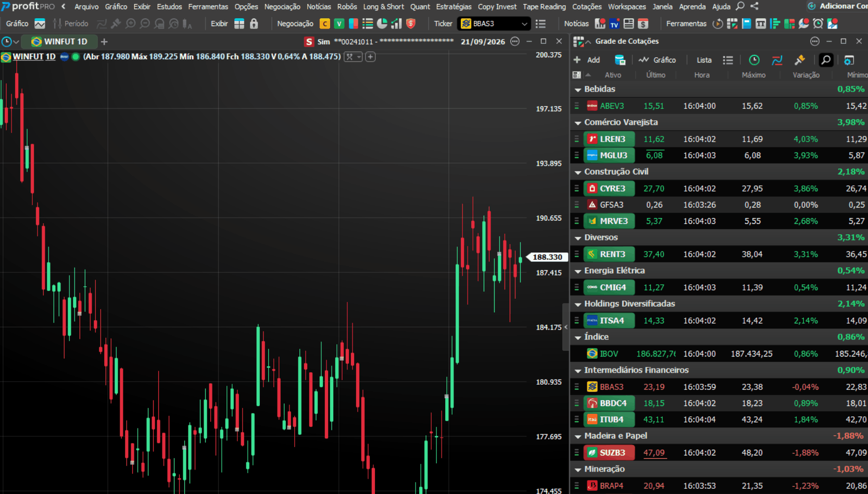The image size is (868, 494).
Task: Click the Lista button in quotes grid
Action: tap(704, 60)
